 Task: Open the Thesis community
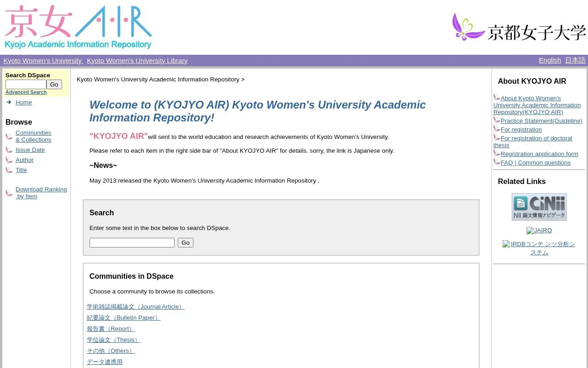click(113, 340)
